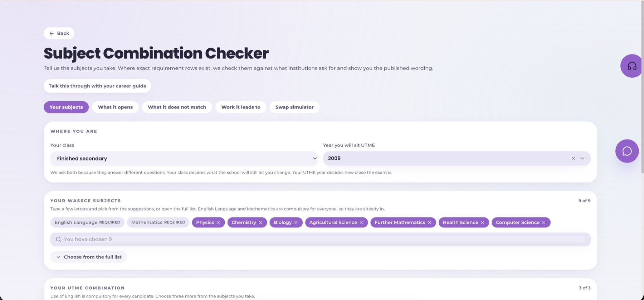Select the Swap simulator tab

pos(294,107)
